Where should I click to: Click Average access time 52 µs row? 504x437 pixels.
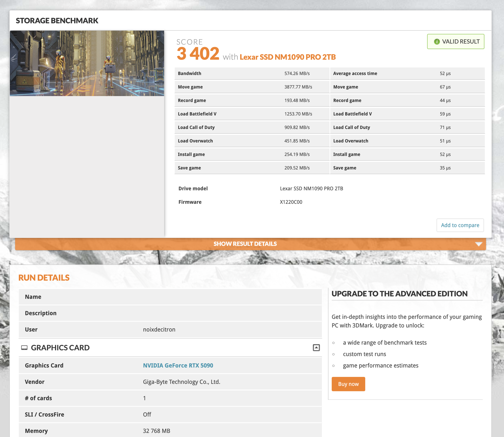click(x=407, y=73)
